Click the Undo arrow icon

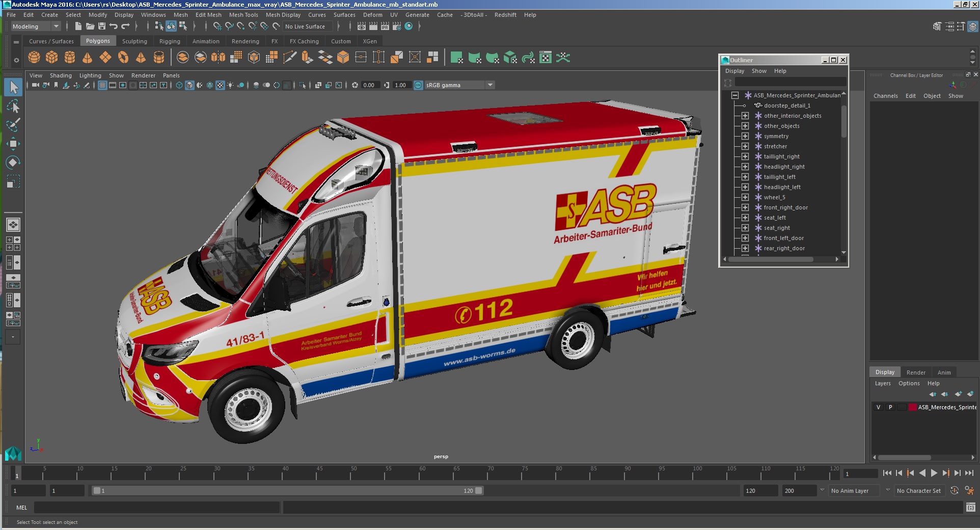(x=114, y=26)
